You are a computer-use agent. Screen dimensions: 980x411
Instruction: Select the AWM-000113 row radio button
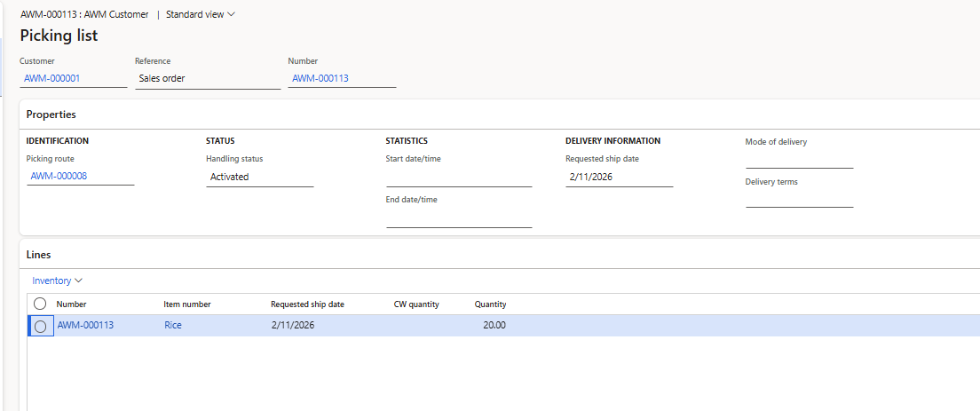(40, 326)
